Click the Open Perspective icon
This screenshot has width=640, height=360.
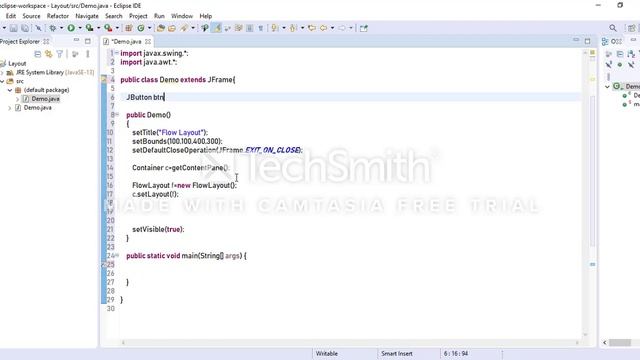(631, 28)
